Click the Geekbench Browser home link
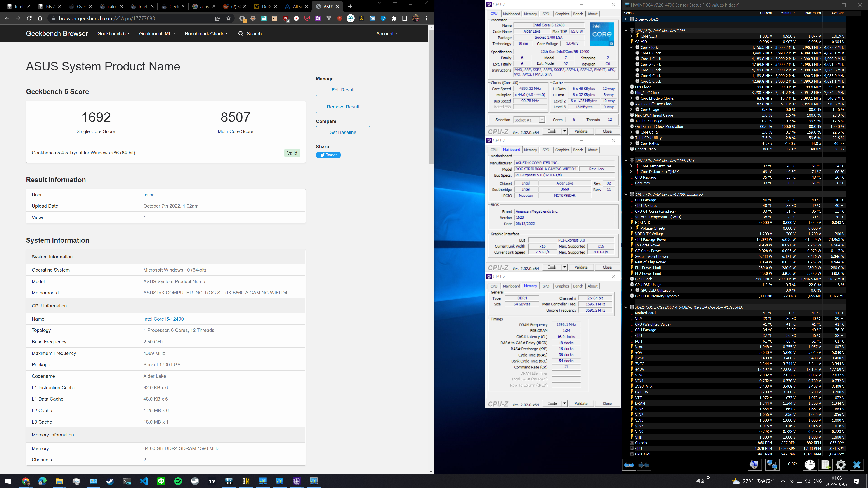 coord(57,34)
